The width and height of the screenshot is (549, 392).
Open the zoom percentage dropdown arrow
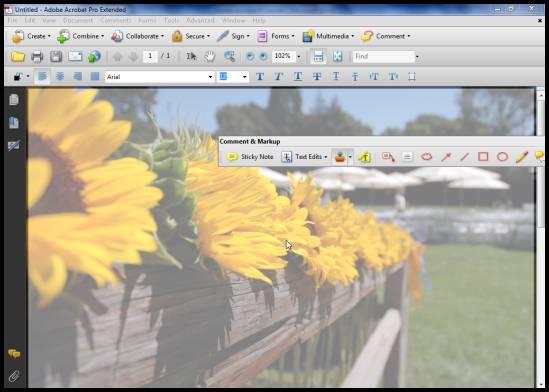coord(299,56)
